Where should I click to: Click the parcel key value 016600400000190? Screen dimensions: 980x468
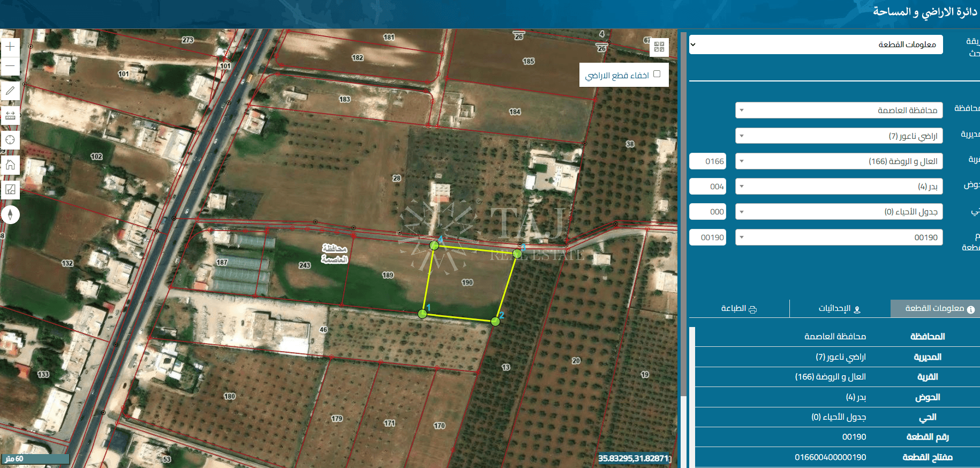coord(830,457)
